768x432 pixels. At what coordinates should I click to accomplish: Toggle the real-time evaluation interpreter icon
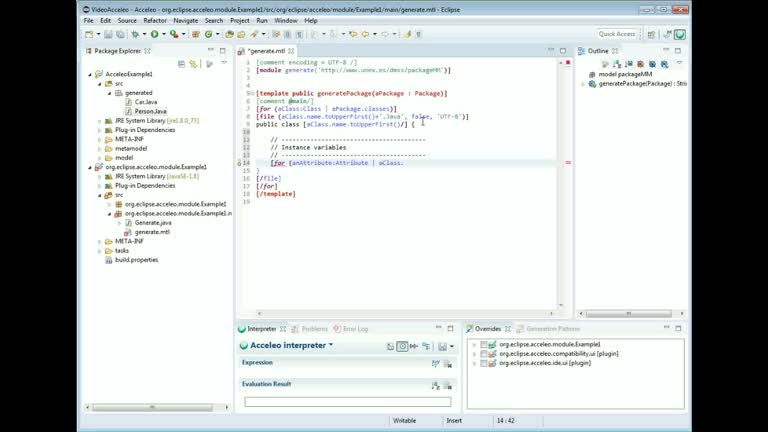point(402,346)
